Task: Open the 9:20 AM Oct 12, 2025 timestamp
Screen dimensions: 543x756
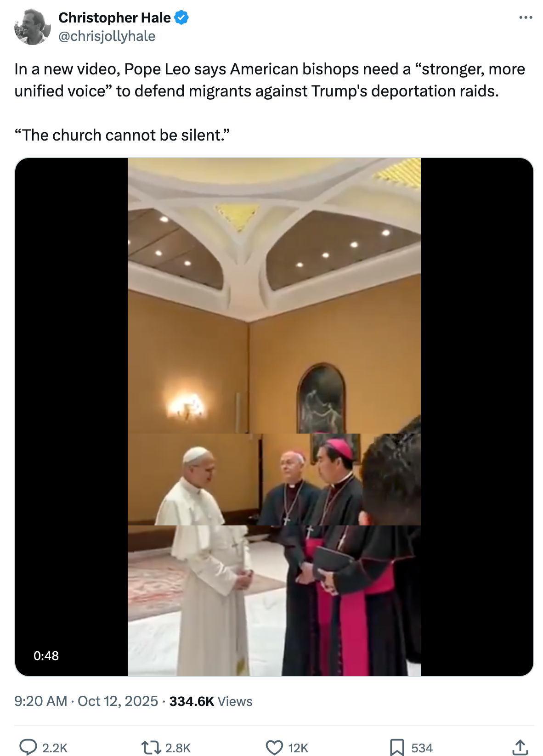Action: tap(86, 701)
